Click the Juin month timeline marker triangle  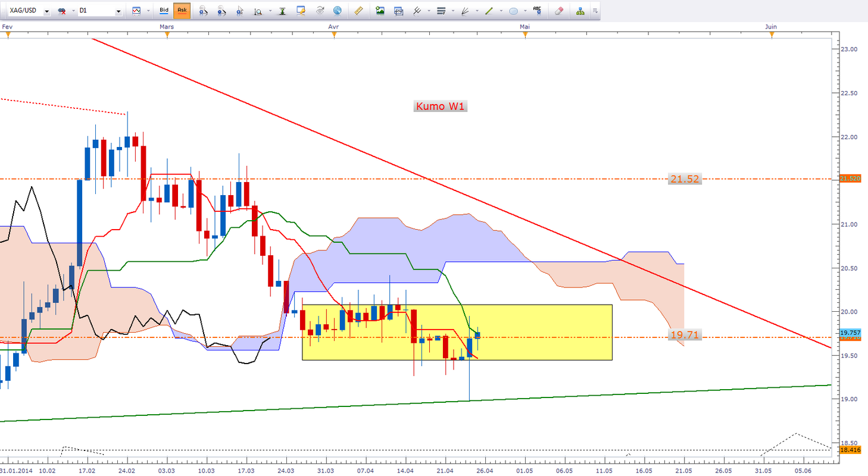772,35
